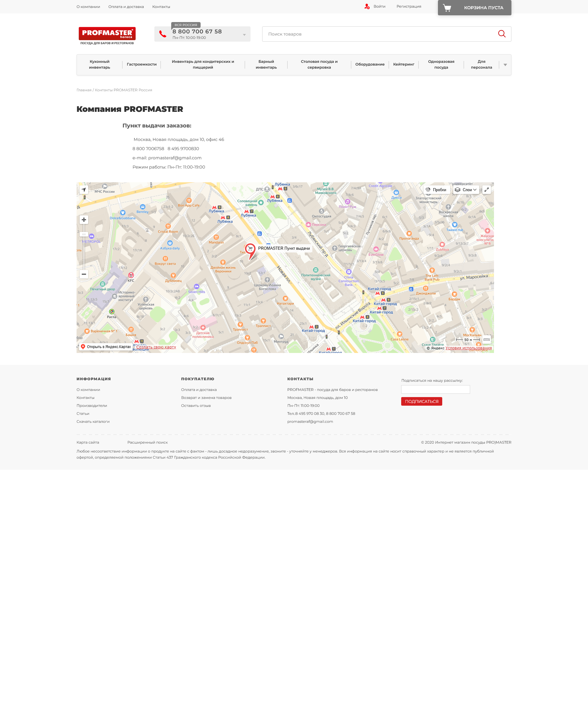Click the KFC marker on the map
Screen dimensions: 588x705
pos(131,275)
